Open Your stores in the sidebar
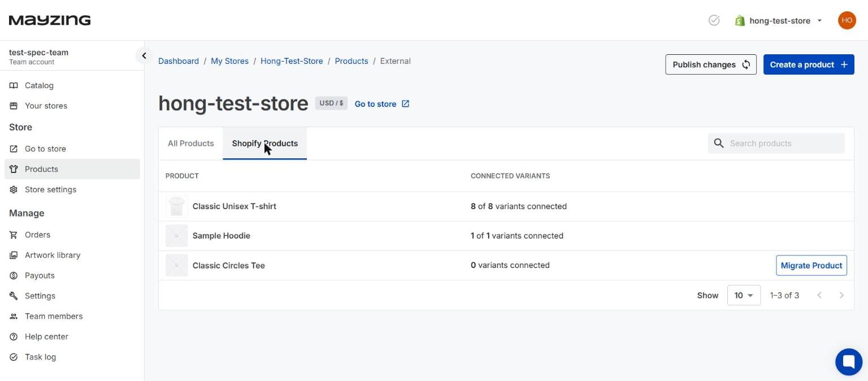 (x=72, y=106)
